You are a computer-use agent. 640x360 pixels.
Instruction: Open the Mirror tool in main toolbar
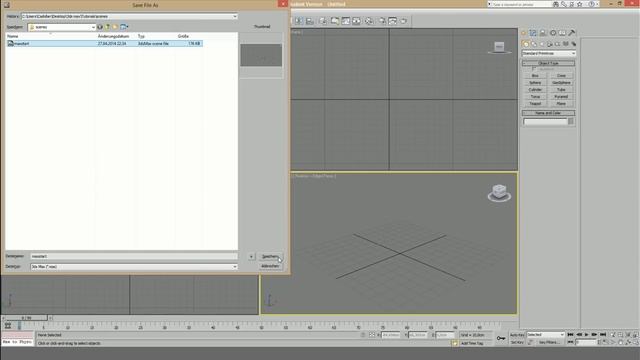point(299,21)
